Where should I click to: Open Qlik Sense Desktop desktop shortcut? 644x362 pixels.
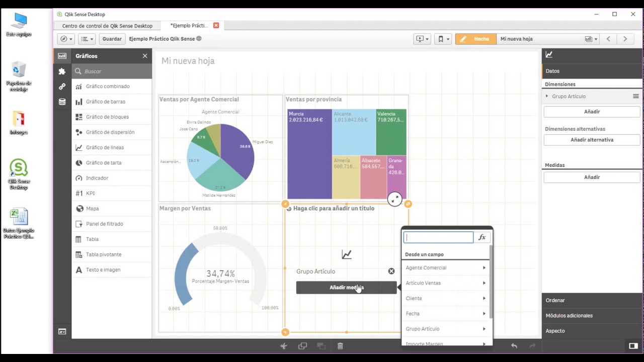[19, 175]
